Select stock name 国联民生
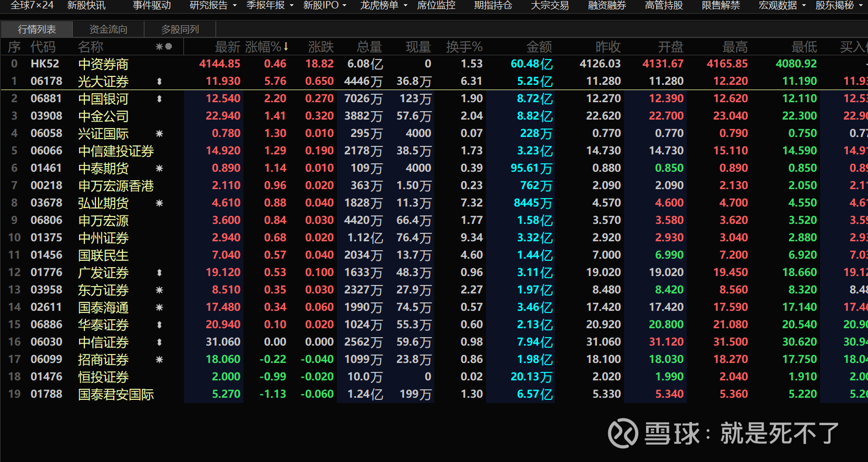Viewport: 868px width, 462px height. coord(103,255)
